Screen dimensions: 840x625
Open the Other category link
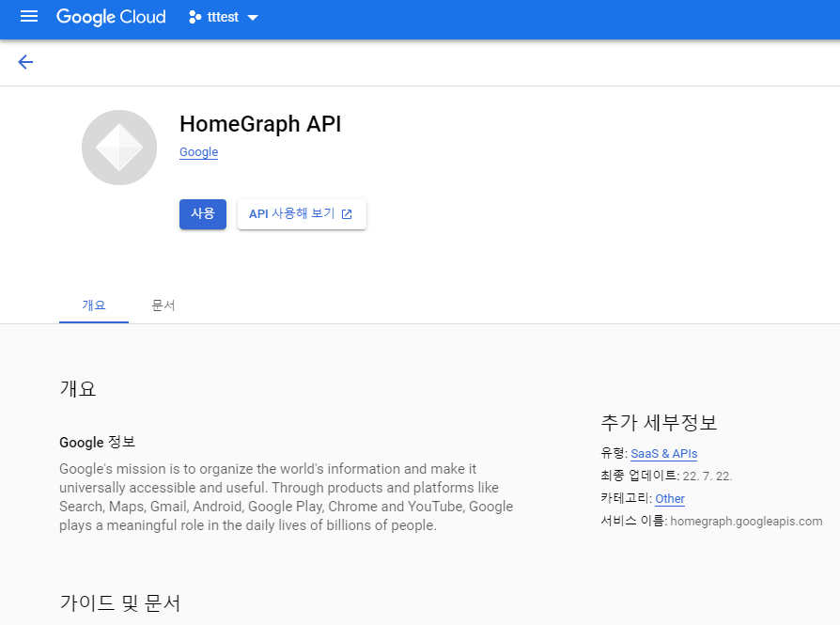coord(670,498)
